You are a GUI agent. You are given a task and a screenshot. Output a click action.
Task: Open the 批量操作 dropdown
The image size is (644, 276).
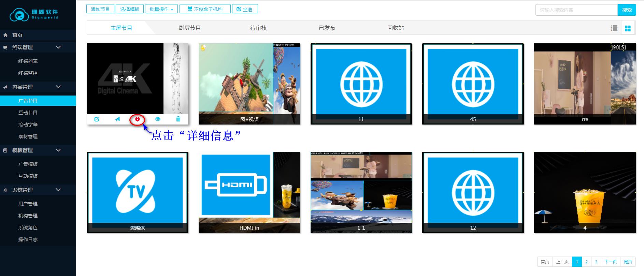pos(161,9)
